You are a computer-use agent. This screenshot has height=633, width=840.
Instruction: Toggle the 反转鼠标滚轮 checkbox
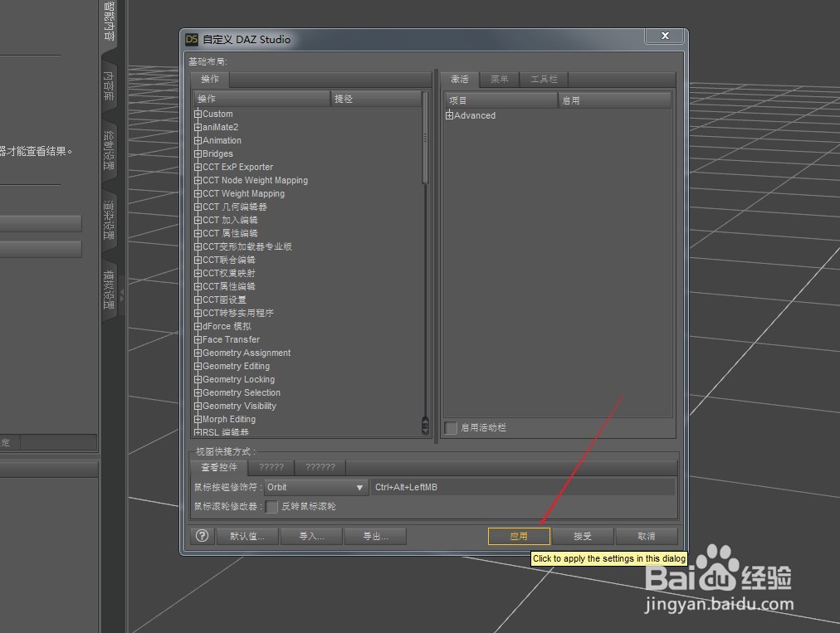[271, 507]
